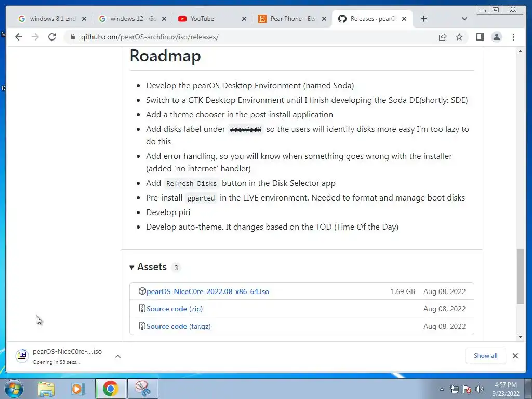Screen dimensions: 532x399
Task: Click the padlock site info icon
Action: (73, 37)
